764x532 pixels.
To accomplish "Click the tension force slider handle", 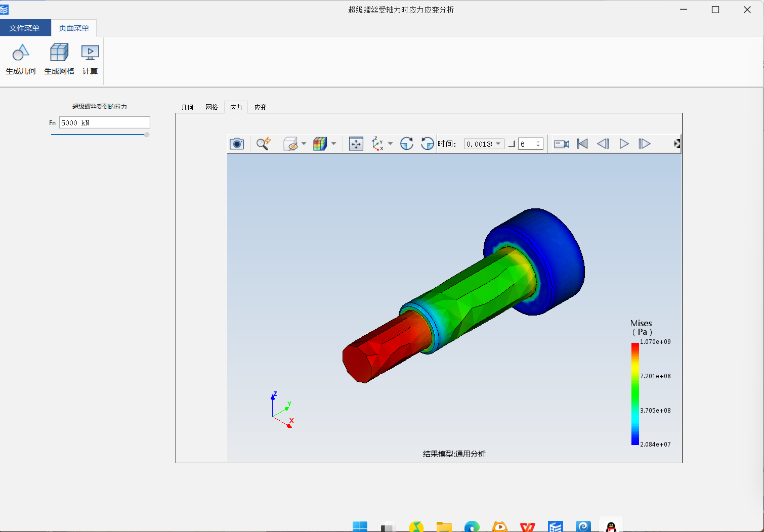I will (147, 135).
